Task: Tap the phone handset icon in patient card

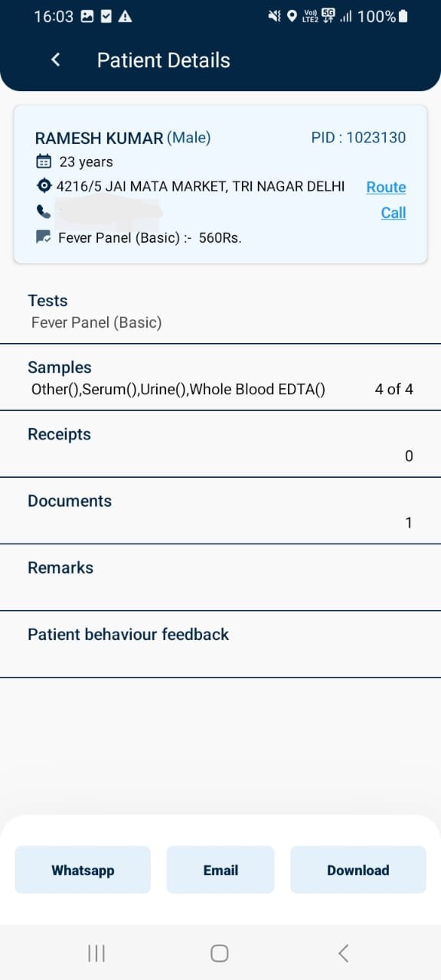Action: coord(44,212)
